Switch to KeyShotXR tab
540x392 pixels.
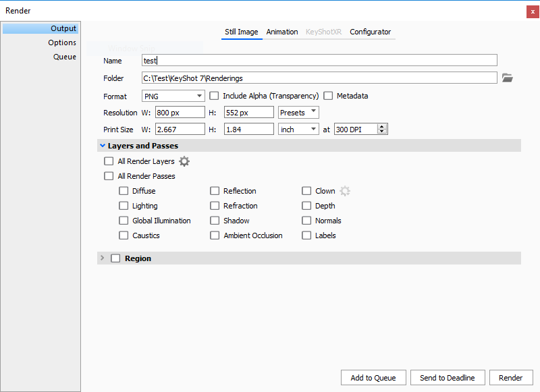[324, 32]
